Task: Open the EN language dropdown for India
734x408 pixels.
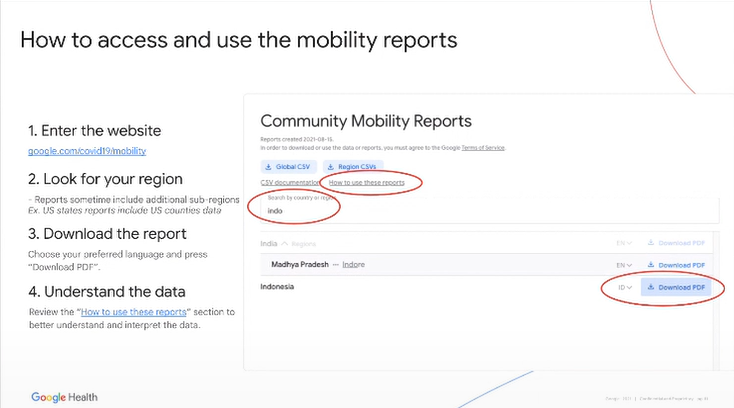Action: (x=624, y=243)
